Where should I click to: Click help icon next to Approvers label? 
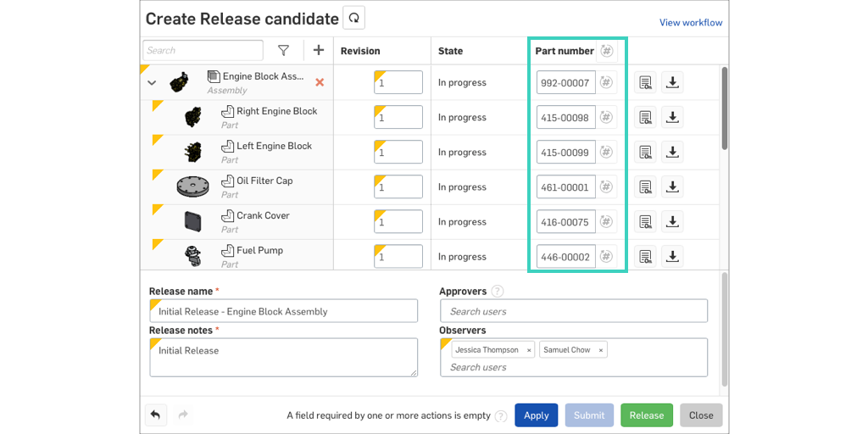[x=498, y=292]
